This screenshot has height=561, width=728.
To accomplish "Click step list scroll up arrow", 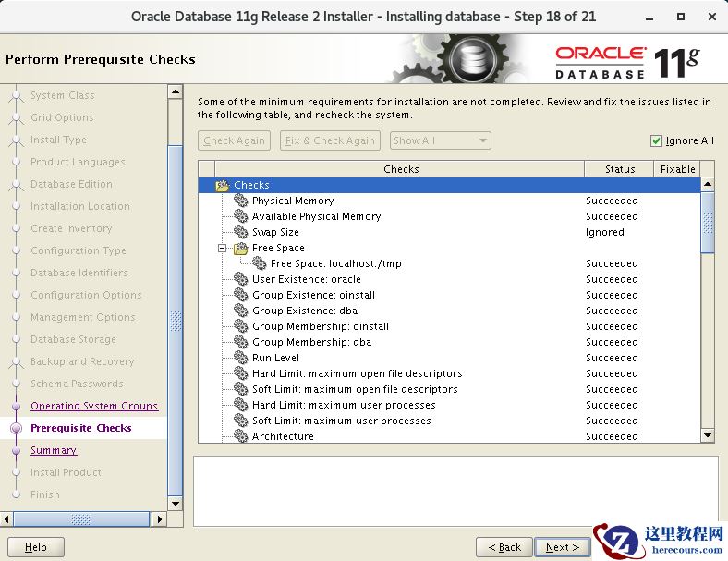I will tap(175, 91).
